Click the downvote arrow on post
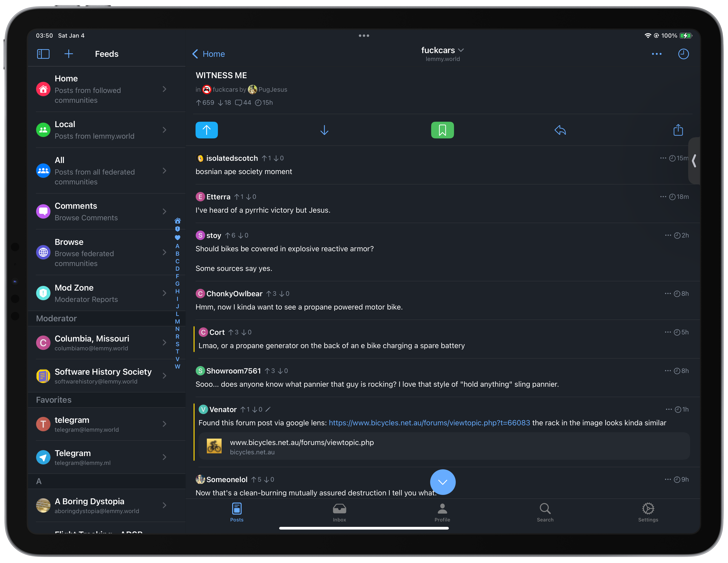 324,130
